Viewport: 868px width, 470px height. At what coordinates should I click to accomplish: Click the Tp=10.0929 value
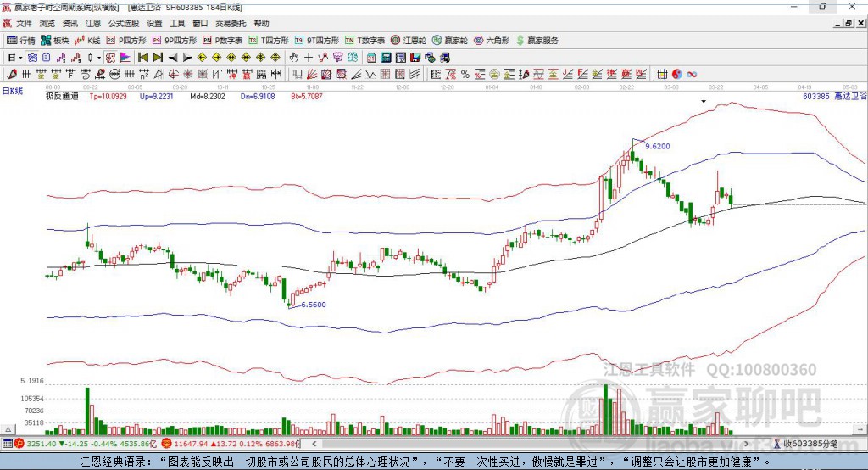tap(108, 96)
